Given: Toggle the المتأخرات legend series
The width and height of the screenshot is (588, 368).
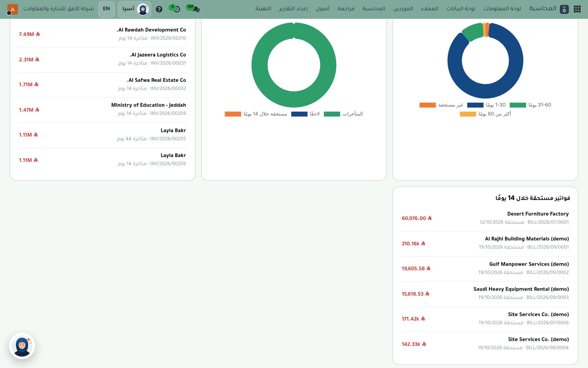Looking at the screenshot, I should [x=343, y=114].
